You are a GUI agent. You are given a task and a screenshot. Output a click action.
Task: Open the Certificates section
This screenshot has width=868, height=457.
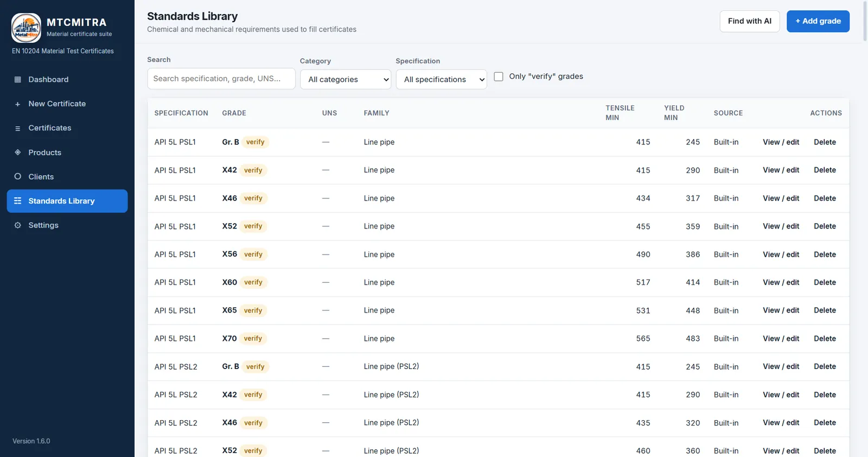pyautogui.click(x=67, y=128)
